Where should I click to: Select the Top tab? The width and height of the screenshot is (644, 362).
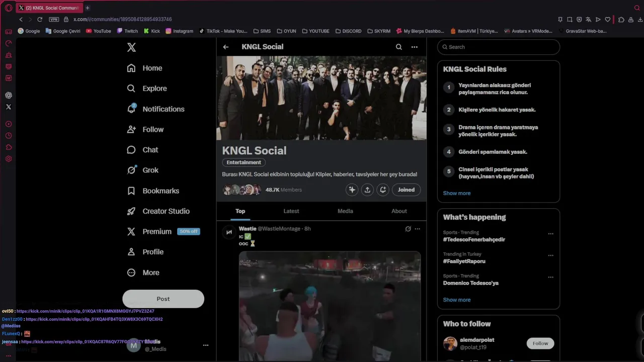[x=240, y=211]
